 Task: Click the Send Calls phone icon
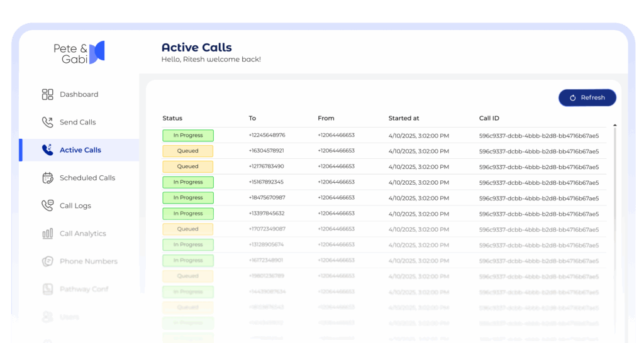click(48, 122)
